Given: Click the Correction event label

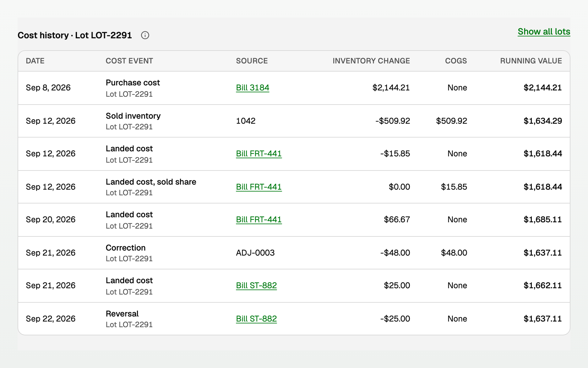Looking at the screenshot, I should pos(126,248).
